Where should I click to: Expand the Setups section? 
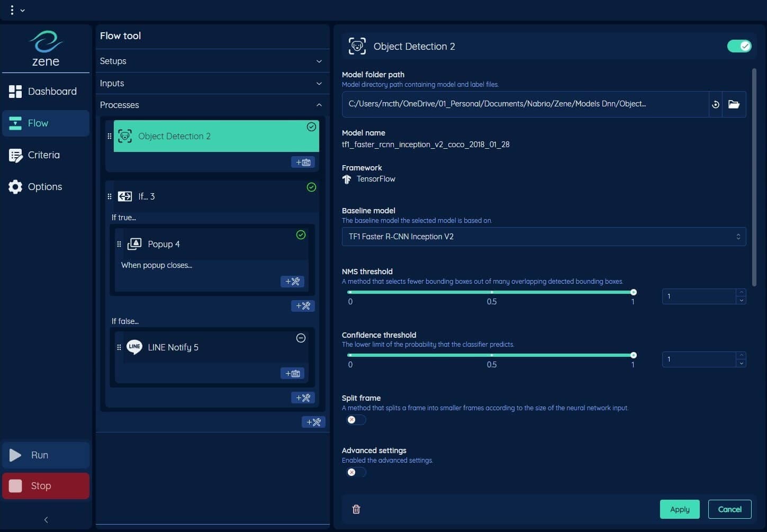pos(212,61)
